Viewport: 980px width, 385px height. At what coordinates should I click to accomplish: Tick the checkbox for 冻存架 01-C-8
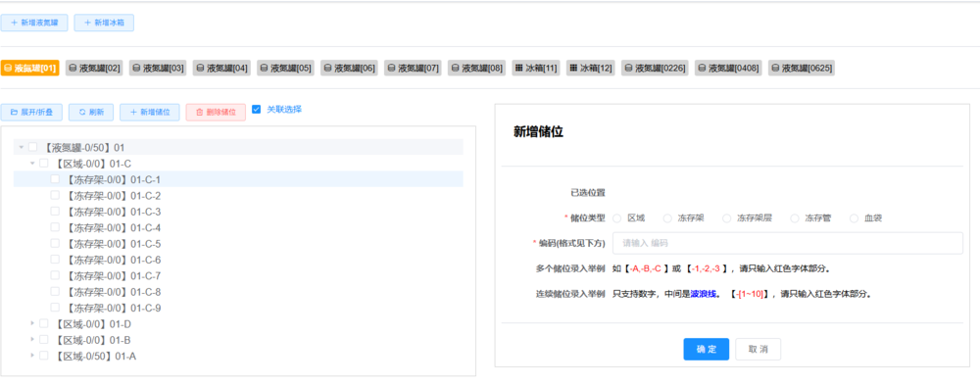(55, 292)
